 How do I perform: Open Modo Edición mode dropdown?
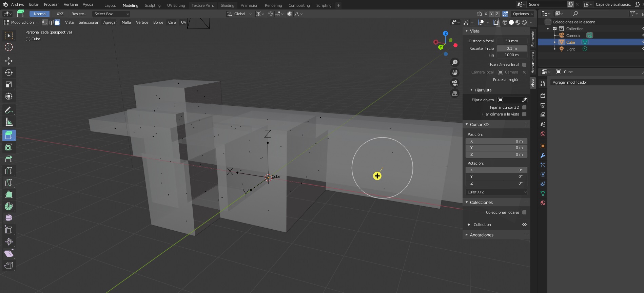[x=21, y=22]
